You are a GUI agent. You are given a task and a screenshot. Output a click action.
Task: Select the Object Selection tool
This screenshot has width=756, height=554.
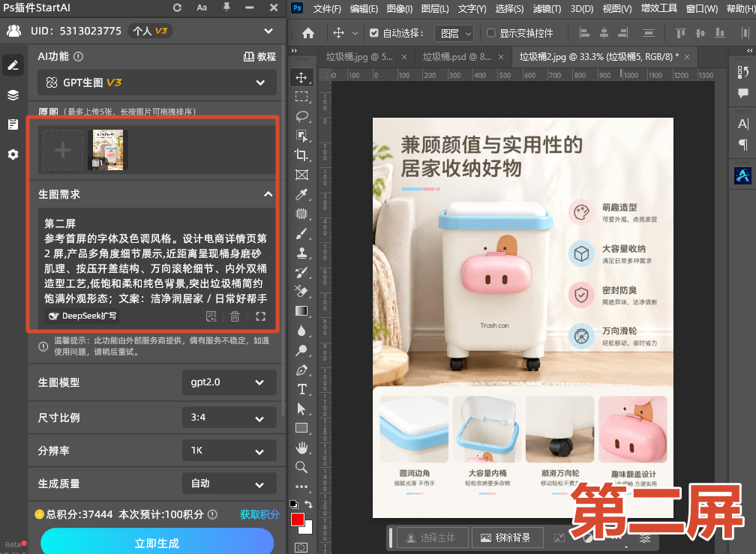(x=301, y=136)
